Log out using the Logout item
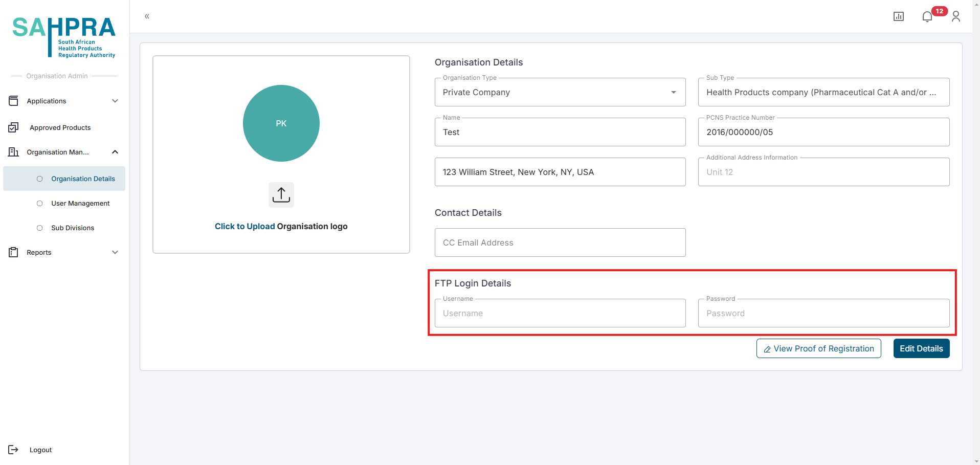 pyautogui.click(x=40, y=450)
